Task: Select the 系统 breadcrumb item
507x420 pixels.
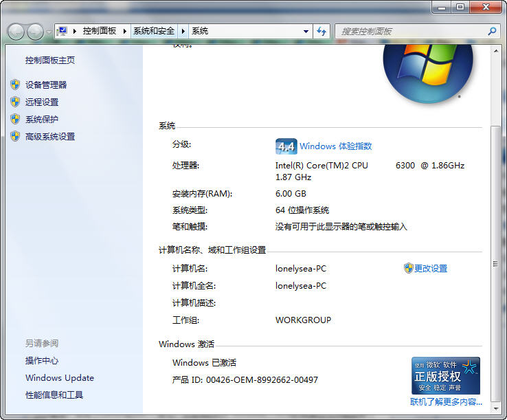Action: point(200,31)
